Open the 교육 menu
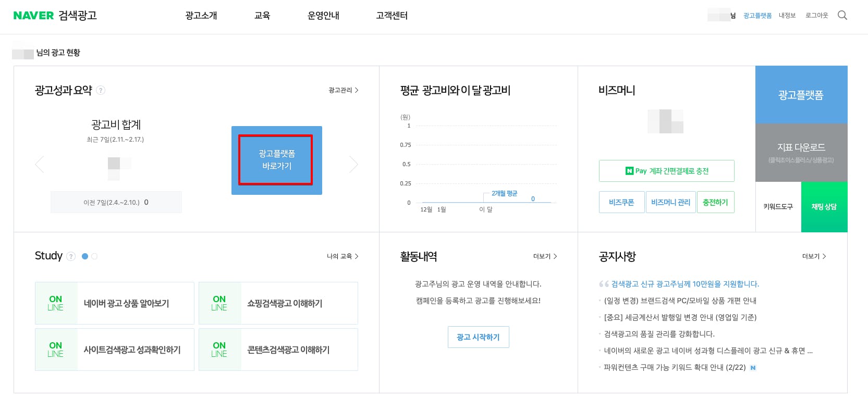 coord(262,16)
